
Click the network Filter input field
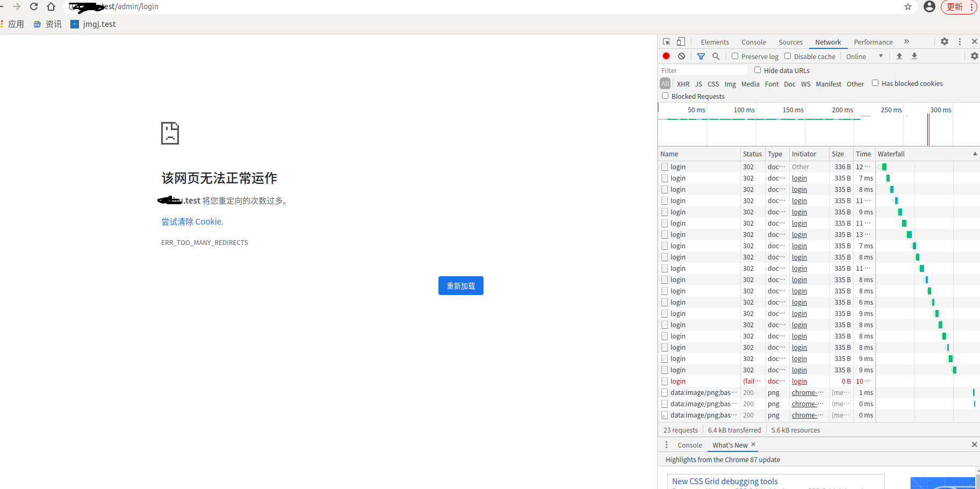703,70
